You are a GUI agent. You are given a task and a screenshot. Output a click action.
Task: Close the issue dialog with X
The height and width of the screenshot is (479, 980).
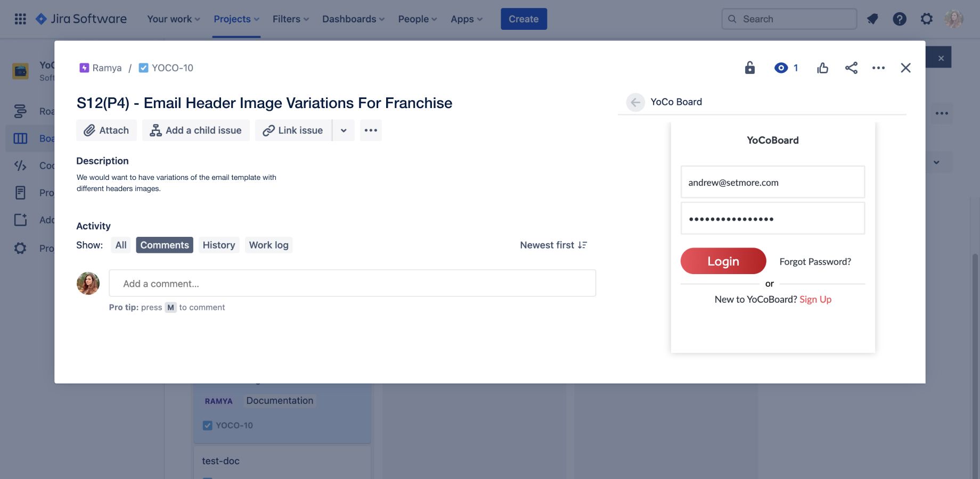click(x=906, y=68)
